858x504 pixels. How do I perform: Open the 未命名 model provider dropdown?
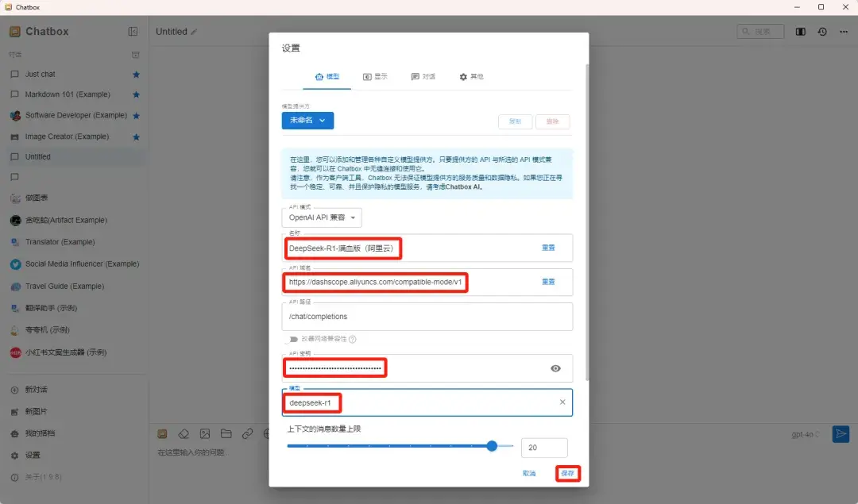point(307,121)
